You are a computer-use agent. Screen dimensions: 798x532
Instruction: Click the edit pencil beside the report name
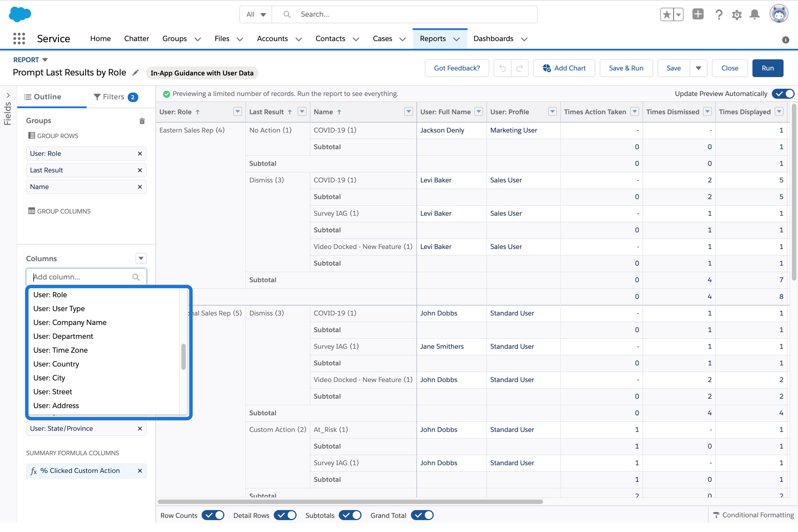tap(136, 73)
